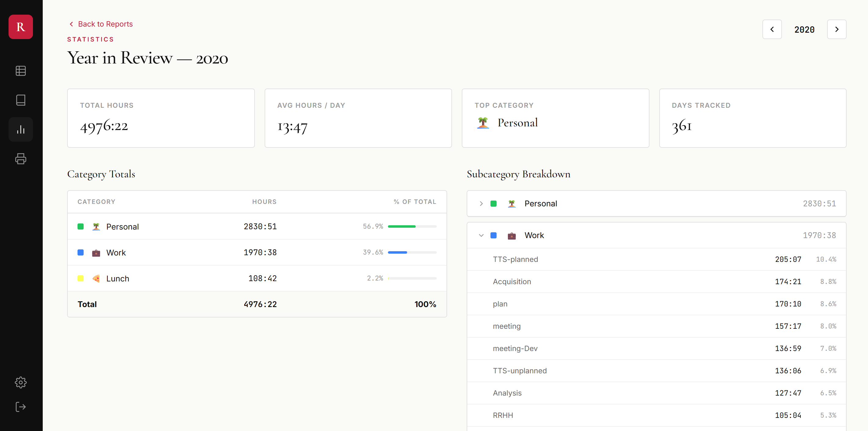Screen dimensions: 868x431
Task: Click the Hours column header
Action: pyautogui.click(x=264, y=201)
